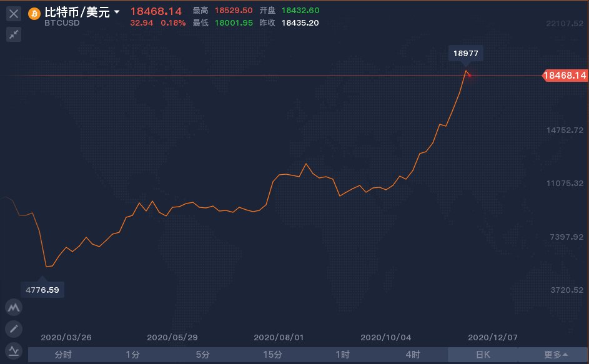The height and width of the screenshot is (364, 589).
Task: Click the close X icon at top left
Action: click(x=13, y=13)
